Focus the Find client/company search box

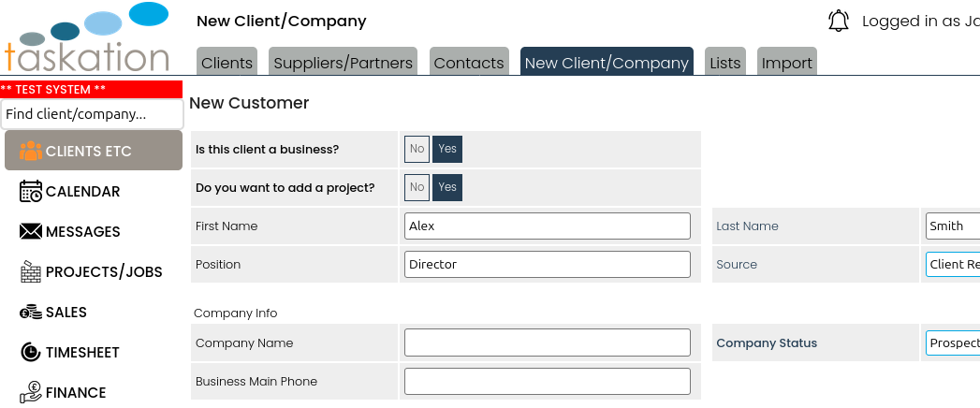(91, 114)
